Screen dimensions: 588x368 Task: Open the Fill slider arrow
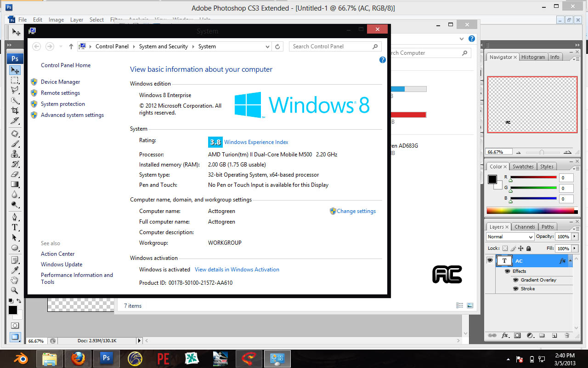[x=574, y=248]
